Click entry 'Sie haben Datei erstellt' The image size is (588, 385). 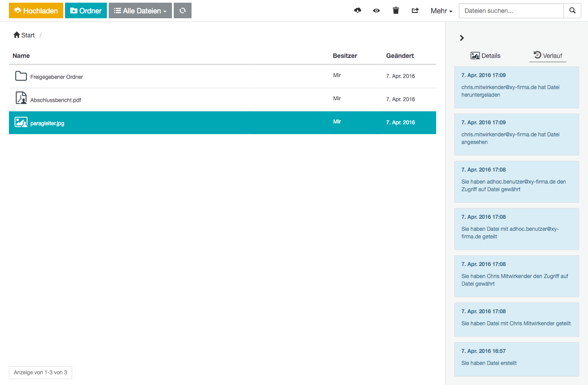(x=517, y=359)
